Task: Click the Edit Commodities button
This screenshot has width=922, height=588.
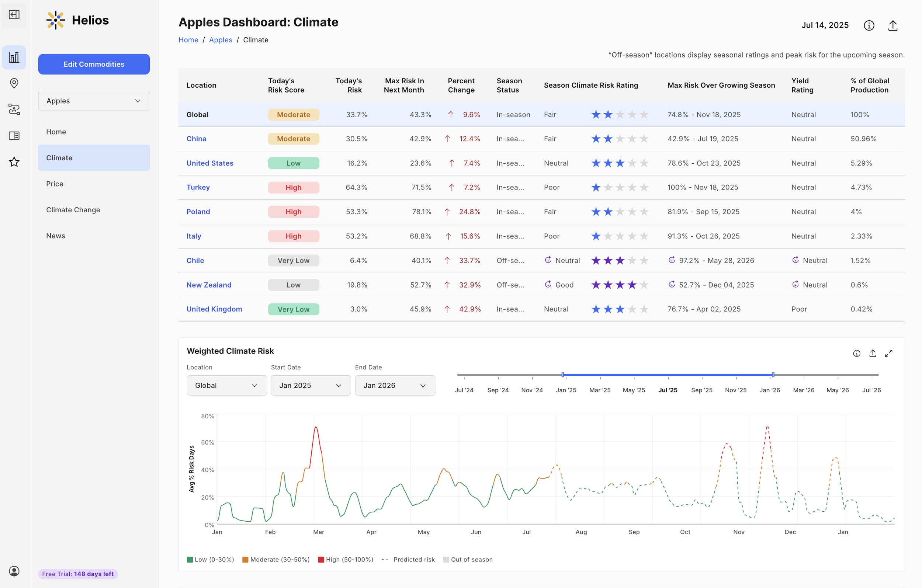Action: click(x=94, y=64)
